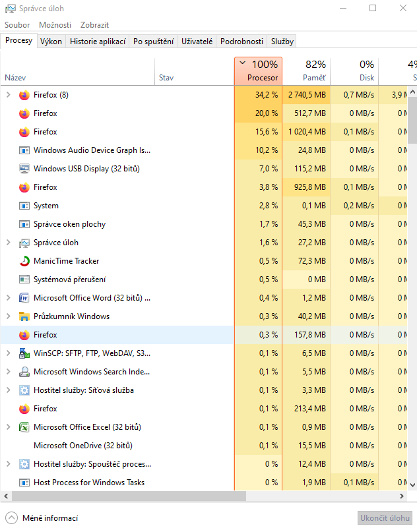The width and height of the screenshot is (417, 532).
Task: Select the Microsoft OneDrive (32 bitů) row
Action: [x=204, y=446]
